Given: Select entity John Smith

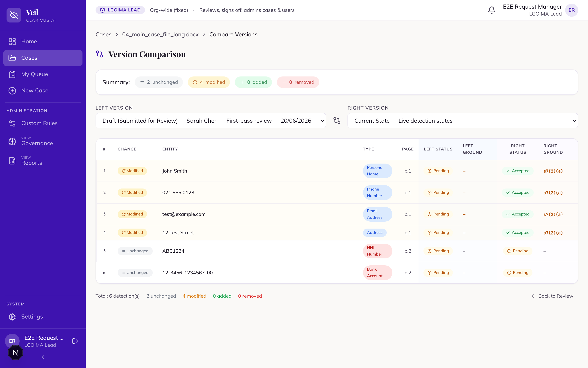Looking at the screenshot, I should click(175, 171).
